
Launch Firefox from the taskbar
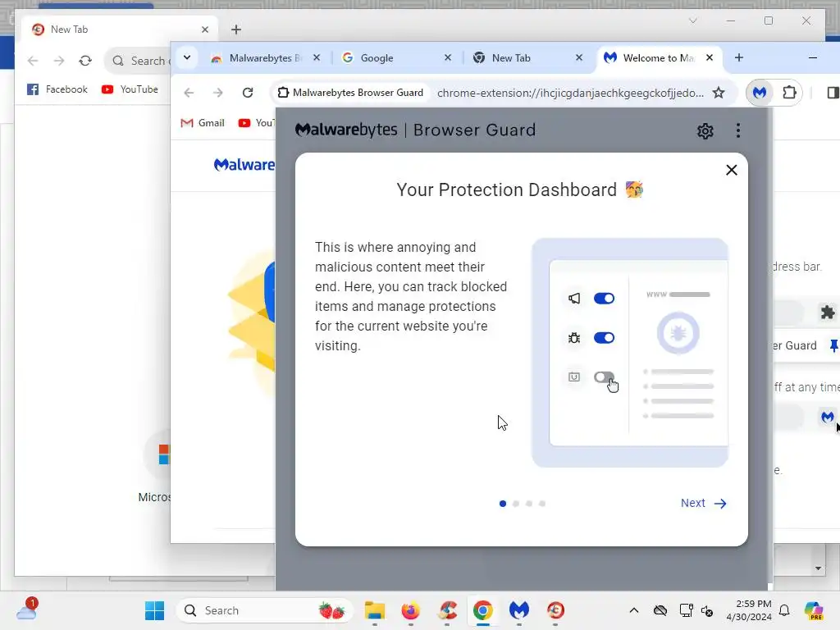pos(411,610)
